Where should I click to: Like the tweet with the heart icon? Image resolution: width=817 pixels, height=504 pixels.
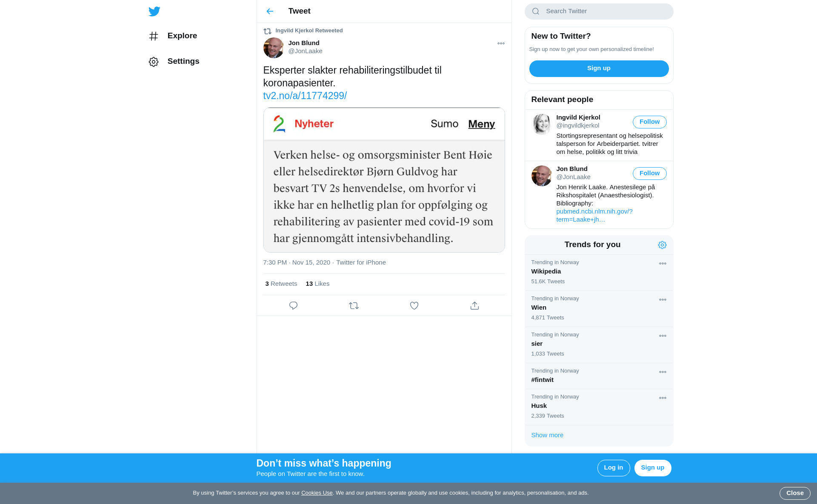[414, 305]
